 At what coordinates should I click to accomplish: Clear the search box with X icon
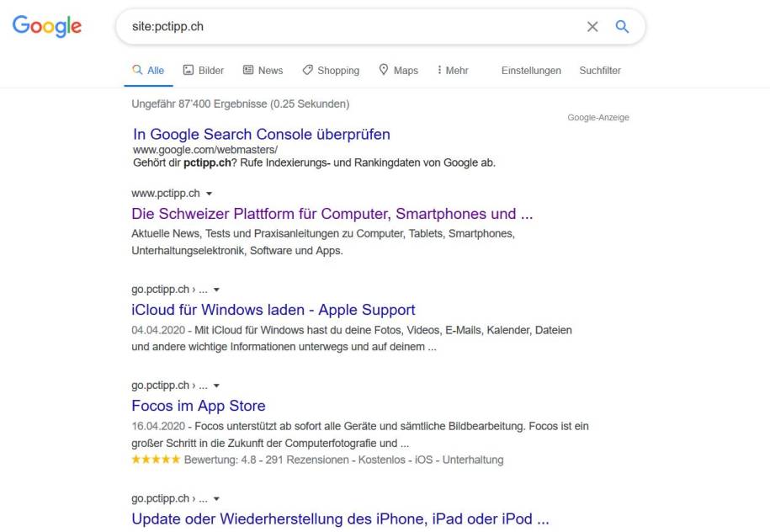pos(592,27)
